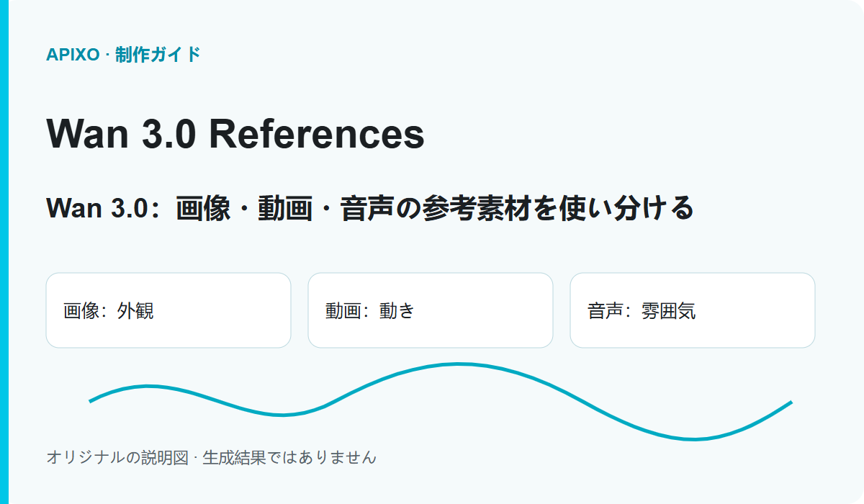Image resolution: width=864 pixels, height=504 pixels.
Task: Click the footer note 'オリジナルの説明図 · 生成結果ではありません'
Action: [x=211, y=457]
